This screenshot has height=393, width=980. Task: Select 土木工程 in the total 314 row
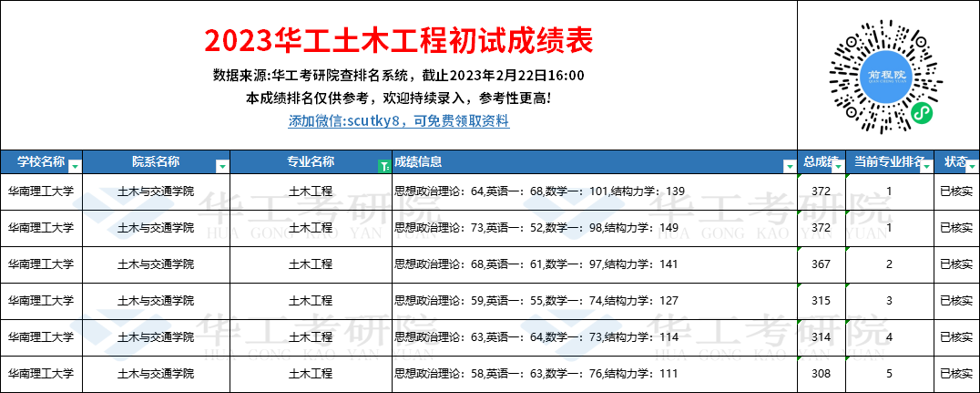[x=311, y=337]
